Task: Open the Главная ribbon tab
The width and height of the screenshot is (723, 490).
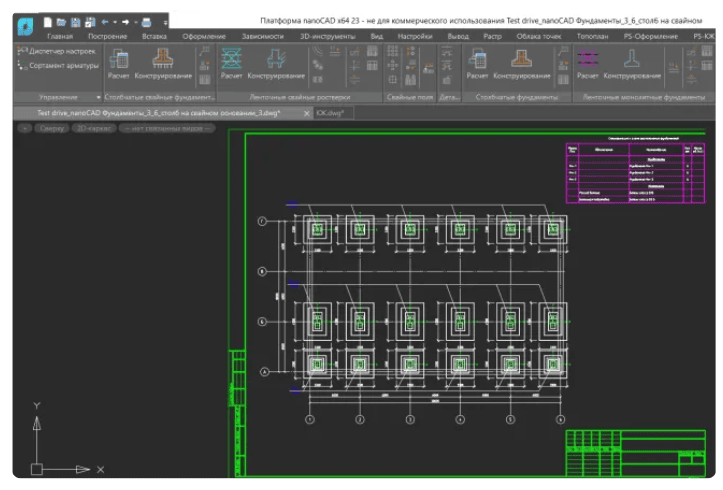Action: point(59,35)
